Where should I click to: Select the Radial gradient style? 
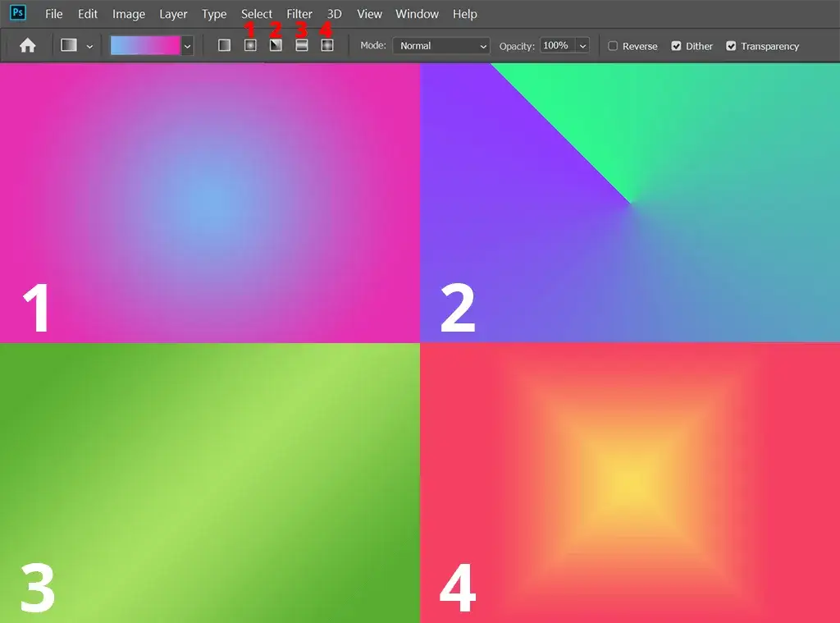[249, 45]
